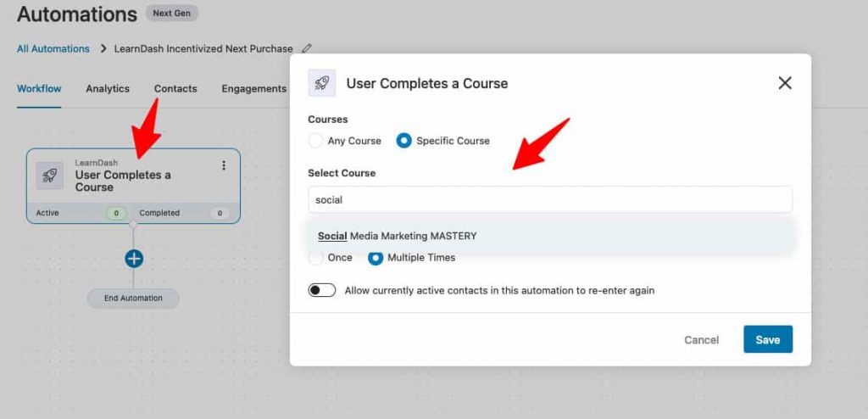Click the Courses label in the dialog

pos(328,119)
